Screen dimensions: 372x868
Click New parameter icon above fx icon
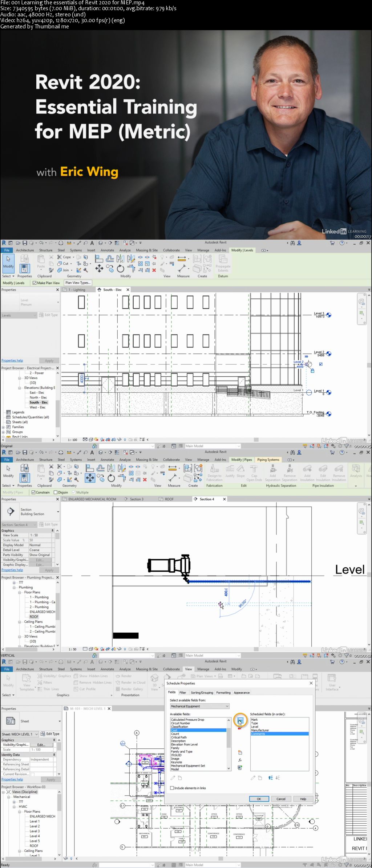pos(240,752)
